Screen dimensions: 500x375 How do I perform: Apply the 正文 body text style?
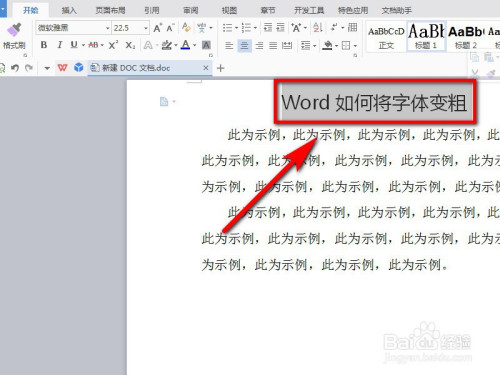point(386,37)
